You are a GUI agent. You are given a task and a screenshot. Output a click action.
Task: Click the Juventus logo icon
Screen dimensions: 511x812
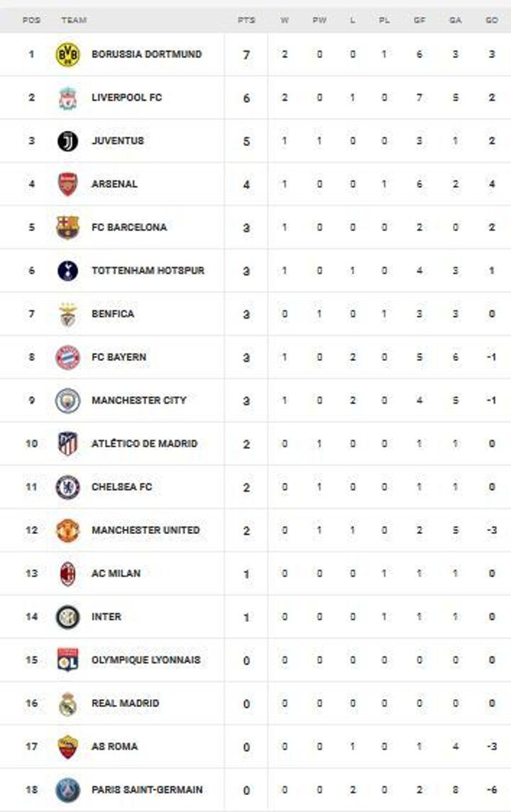point(68,141)
